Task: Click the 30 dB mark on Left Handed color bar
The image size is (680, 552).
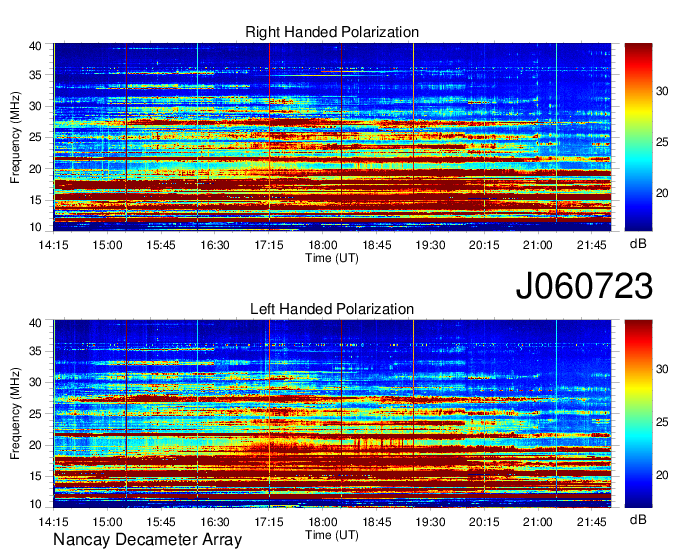Action: (x=662, y=369)
